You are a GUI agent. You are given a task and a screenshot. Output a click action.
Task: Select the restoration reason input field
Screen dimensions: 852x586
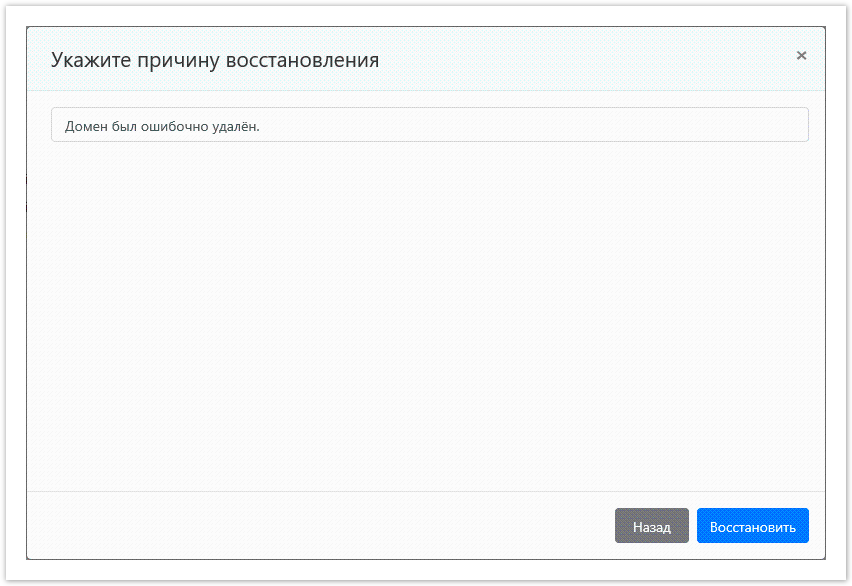click(430, 124)
